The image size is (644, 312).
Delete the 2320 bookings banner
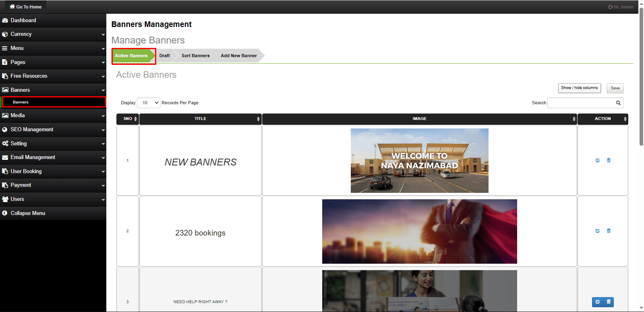click(x=609, y=231)
